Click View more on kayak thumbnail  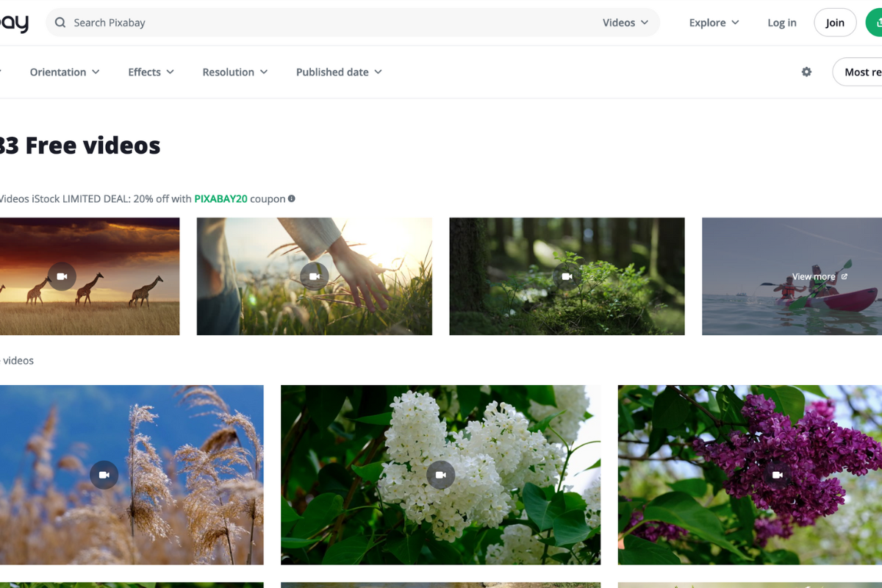814,277
